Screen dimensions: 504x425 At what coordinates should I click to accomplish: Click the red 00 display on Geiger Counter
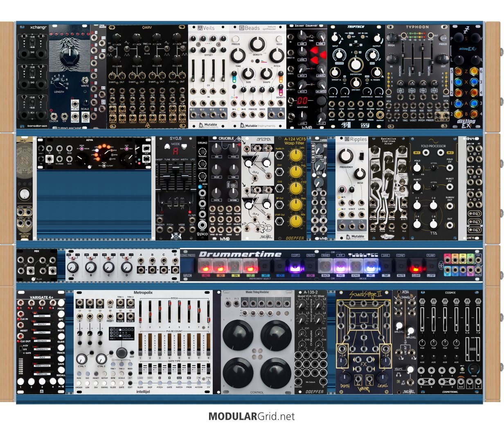click(302, 101)
